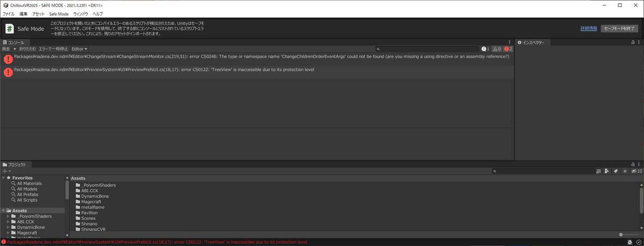Collapse the Favorites tree section
The image size is (644, 246).
coord(3,178)
